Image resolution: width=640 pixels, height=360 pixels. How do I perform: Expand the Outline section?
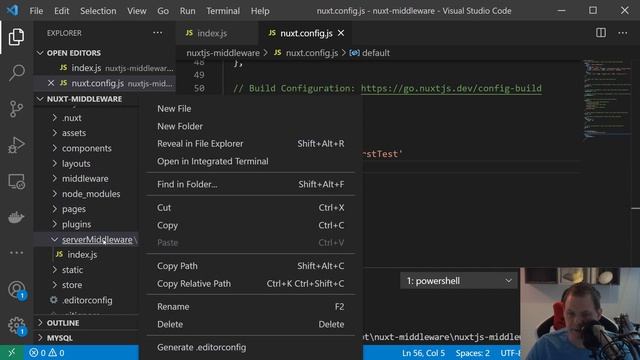(63, 323)
